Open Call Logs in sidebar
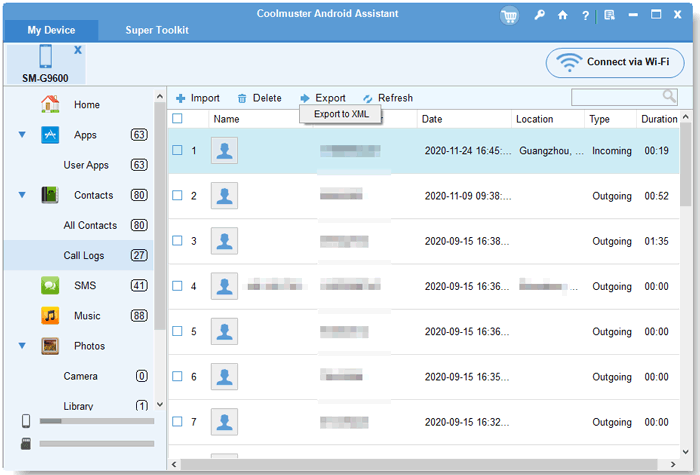 (79, 255)
